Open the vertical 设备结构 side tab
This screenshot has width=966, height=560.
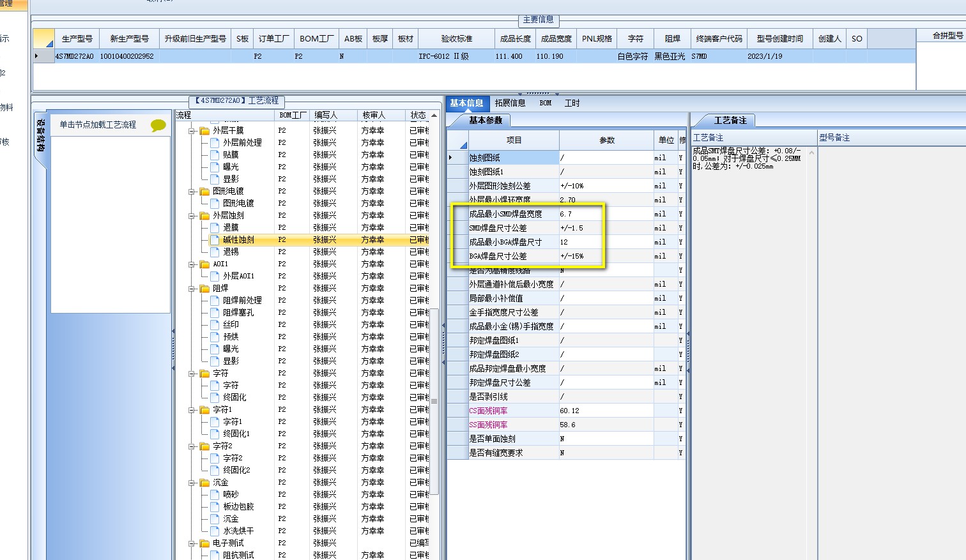(40, 134)
